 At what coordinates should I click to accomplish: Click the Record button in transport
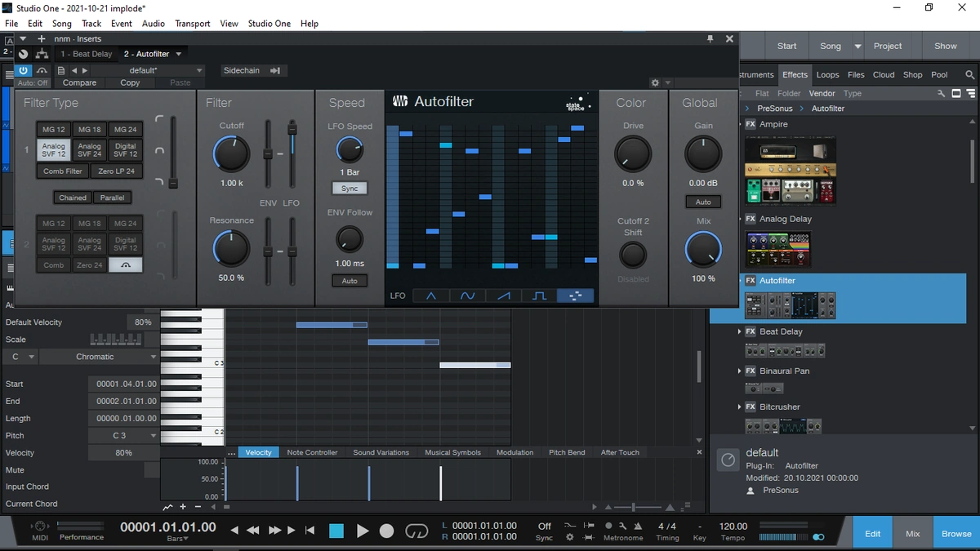click(x=387, y=531)
